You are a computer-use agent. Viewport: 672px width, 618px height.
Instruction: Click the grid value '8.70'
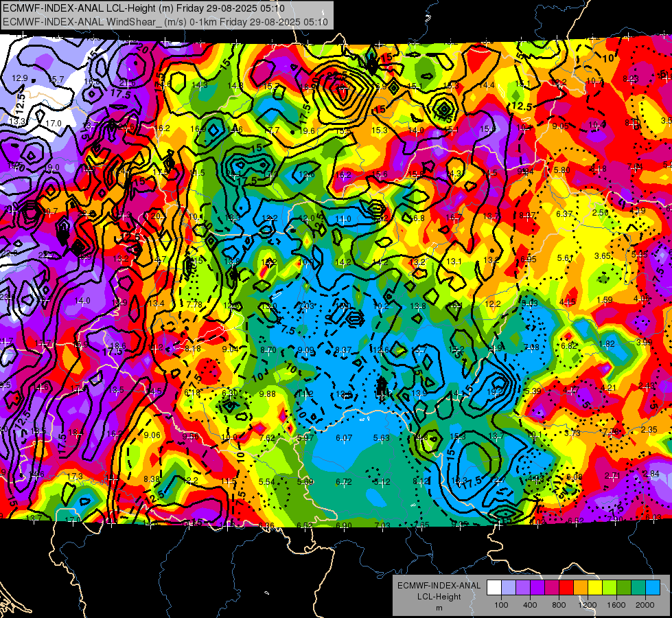click(268, 350)
